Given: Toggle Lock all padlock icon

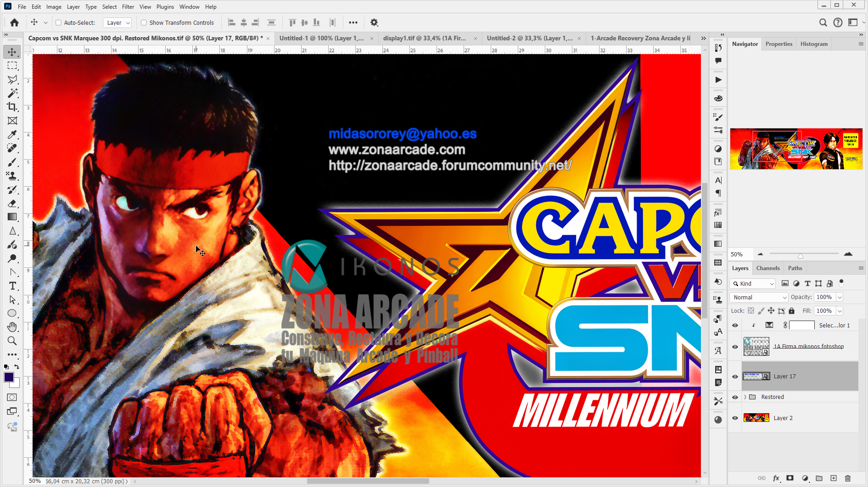Looking at the screenshot, I should 792,311.
